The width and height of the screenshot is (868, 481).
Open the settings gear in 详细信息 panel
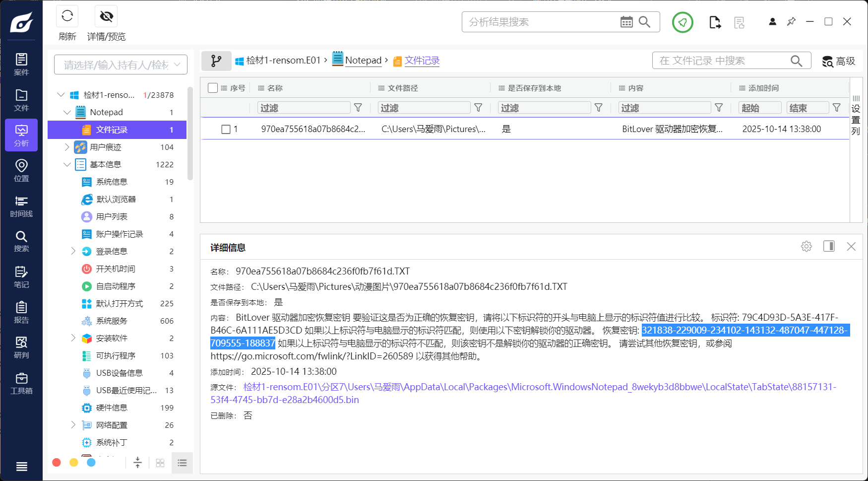[806, 246]
